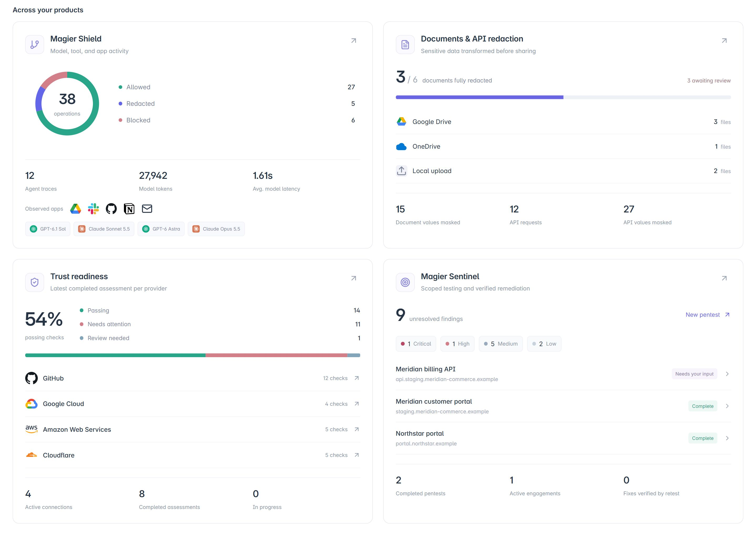Expand the Meridian customer portal chevron
756x536 pixels.
[727, 406]
